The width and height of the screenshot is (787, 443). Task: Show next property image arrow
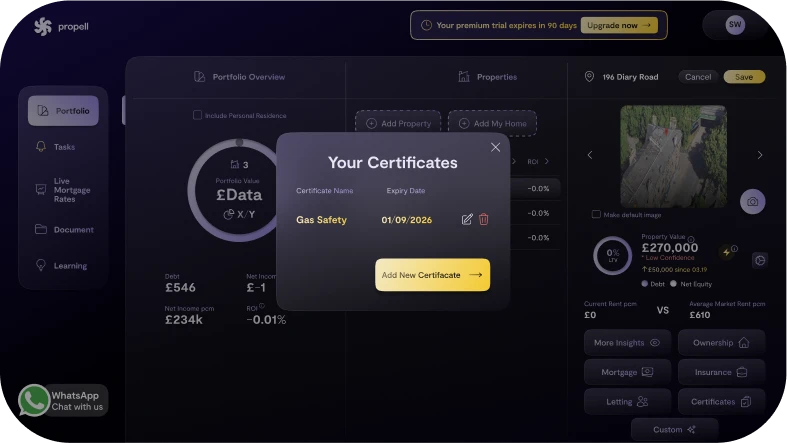760,155
